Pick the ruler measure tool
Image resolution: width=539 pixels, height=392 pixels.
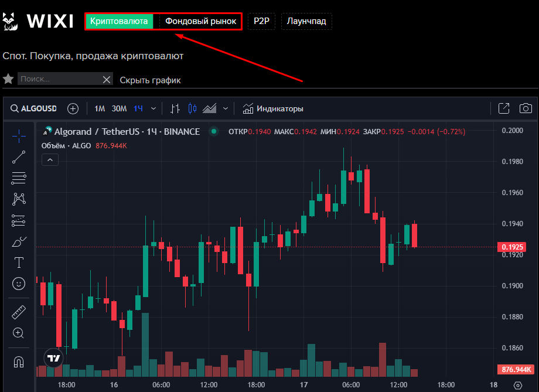19,312
